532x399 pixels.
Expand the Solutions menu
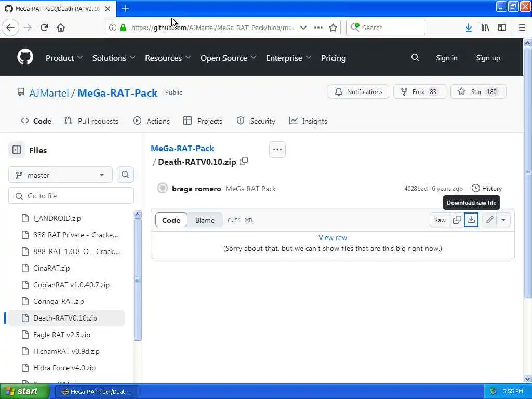click(x=114, y=58)
